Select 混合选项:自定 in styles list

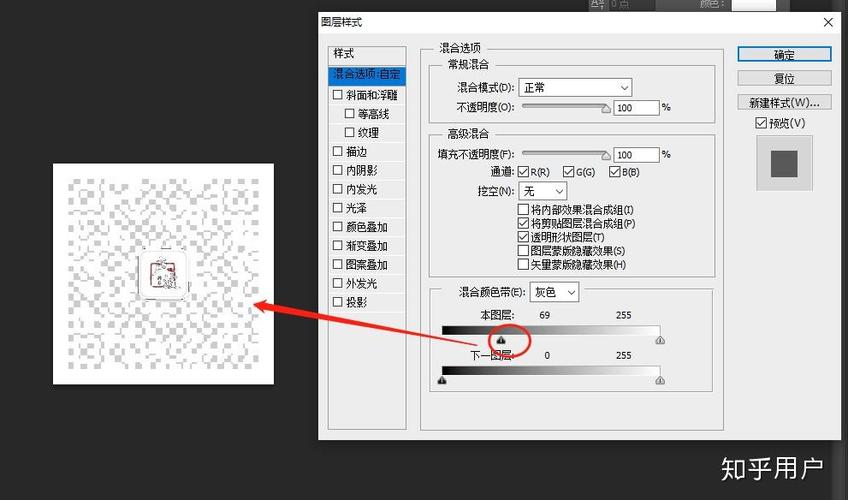(x=367, y=74)
